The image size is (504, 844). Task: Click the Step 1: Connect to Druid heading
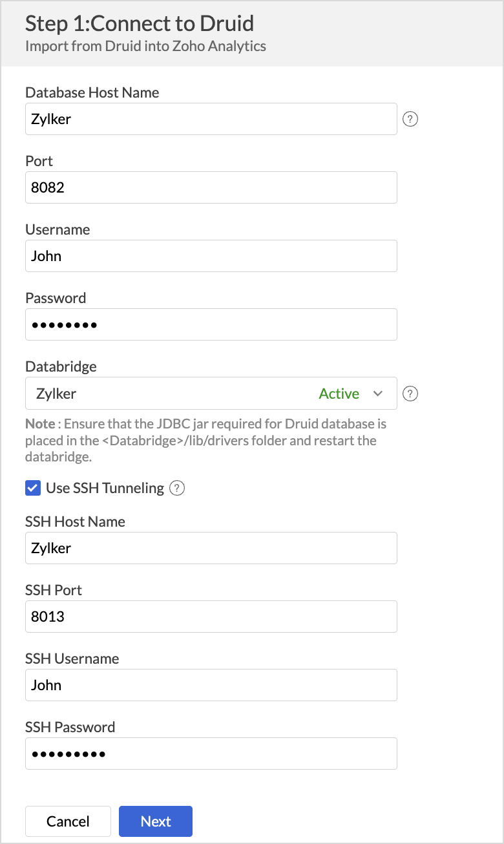pyautogui.click(x=140, y=24)
